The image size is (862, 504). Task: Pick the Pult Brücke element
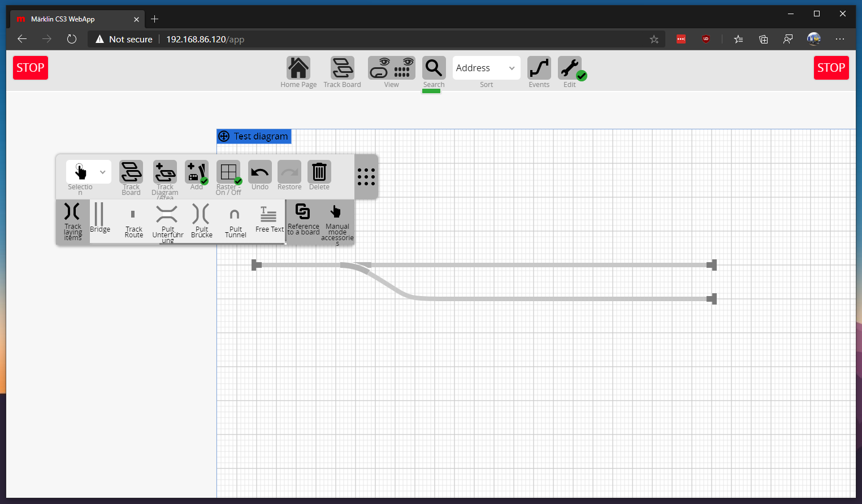[x=201, y=221]
